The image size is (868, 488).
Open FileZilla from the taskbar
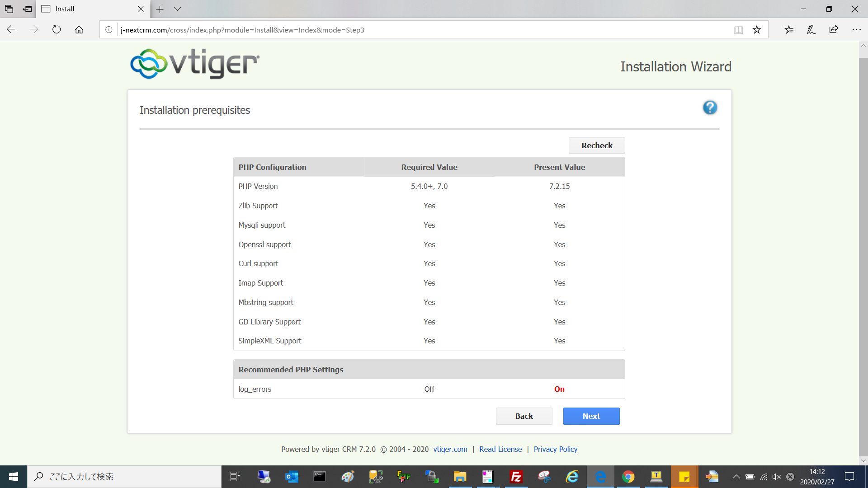click(516, 477)
